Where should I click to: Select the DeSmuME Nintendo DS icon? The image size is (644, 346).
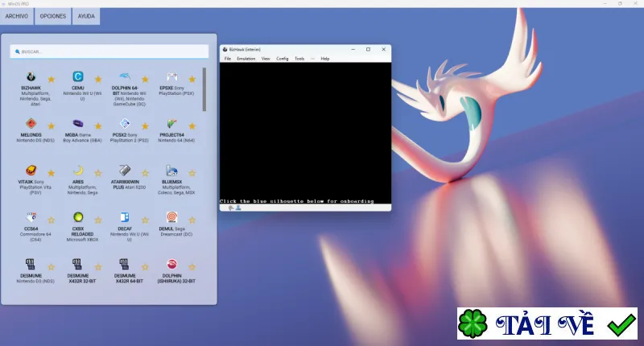tap(31, 264)
